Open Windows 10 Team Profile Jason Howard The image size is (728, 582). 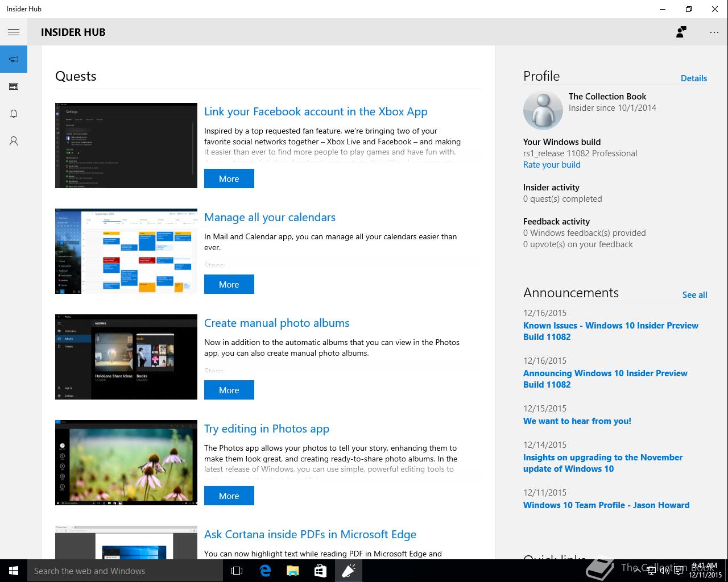(x=606, y=505)
